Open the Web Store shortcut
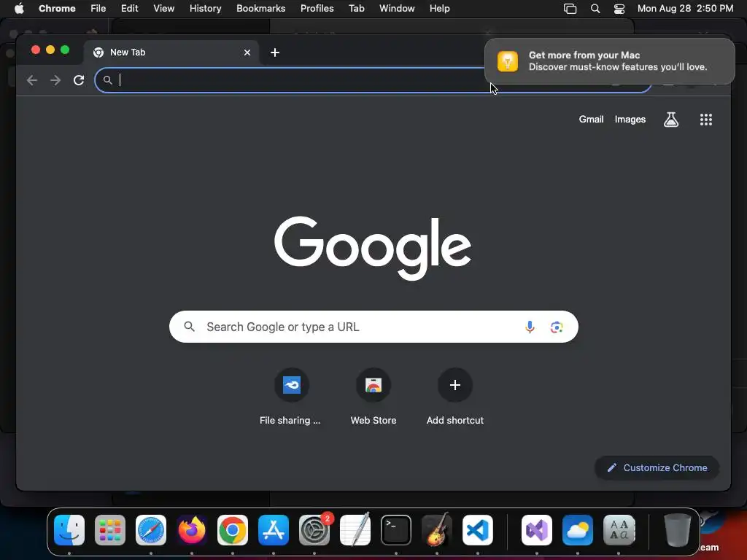 [373, 396]
